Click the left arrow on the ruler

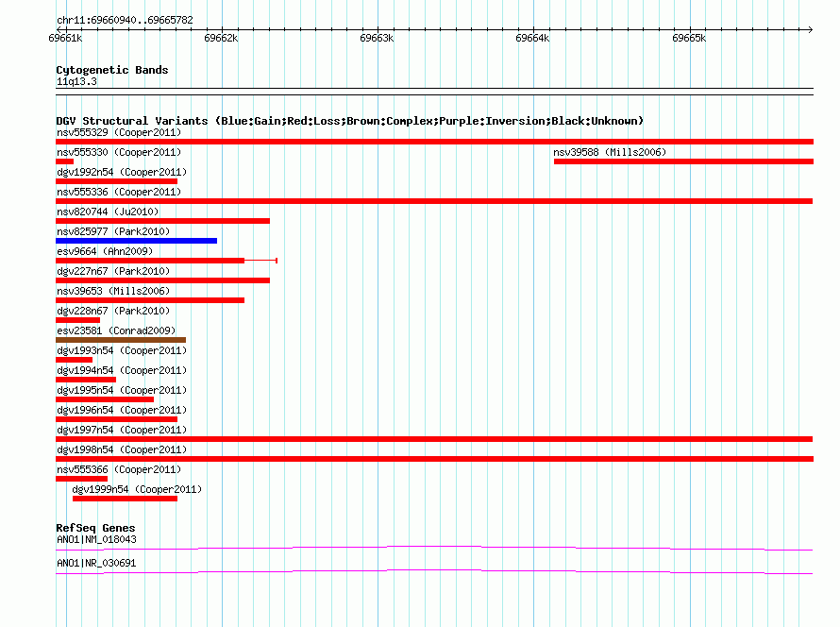[x=59, y=29]
